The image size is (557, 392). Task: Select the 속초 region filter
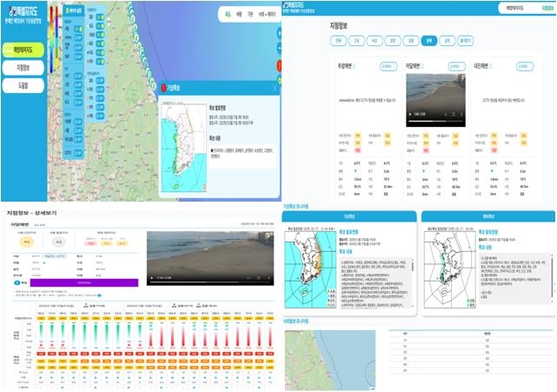pyautogui.click(x=375, y=41)
